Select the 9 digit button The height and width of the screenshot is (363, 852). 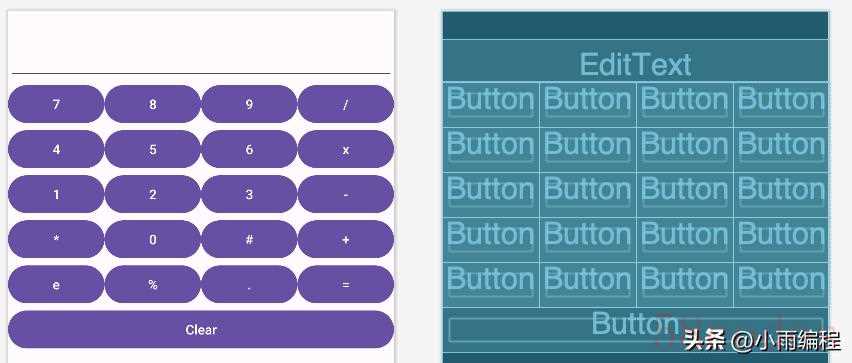click(x=249, y=104)
